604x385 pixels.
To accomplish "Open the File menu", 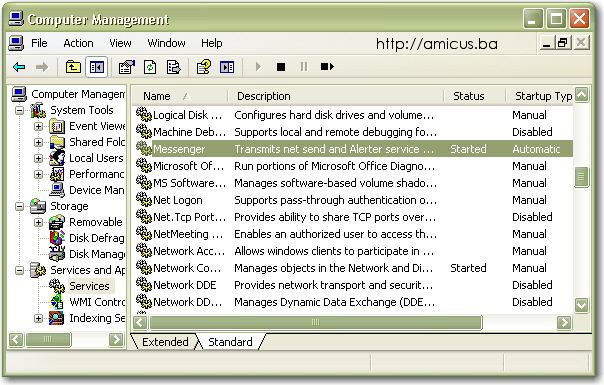I will coord(39,43).
